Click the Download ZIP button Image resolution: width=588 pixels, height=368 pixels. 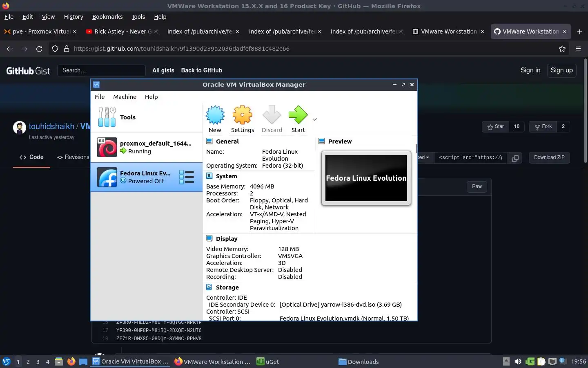pyautogui.click(x=549, y=157)
